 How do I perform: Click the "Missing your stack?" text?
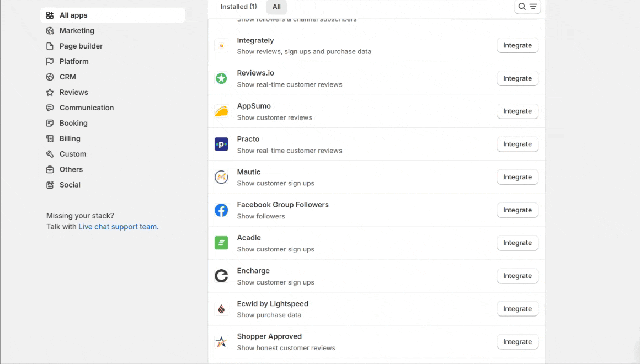pos(80,216)
